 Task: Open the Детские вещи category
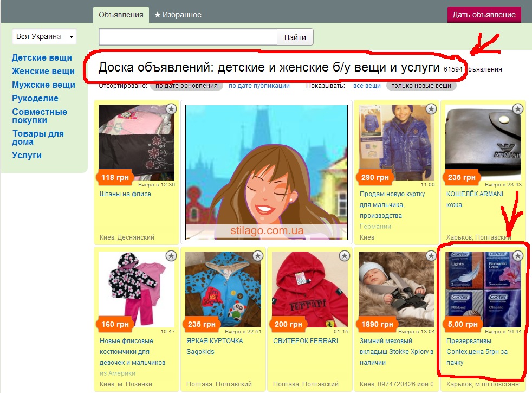42,58
